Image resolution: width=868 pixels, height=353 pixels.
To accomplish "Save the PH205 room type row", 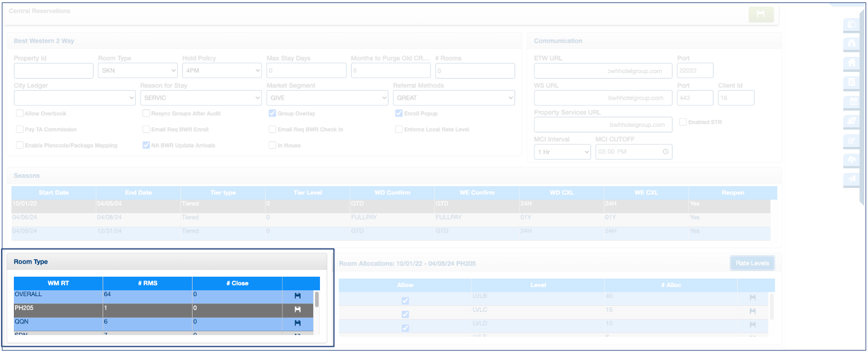I will (298, 309).
